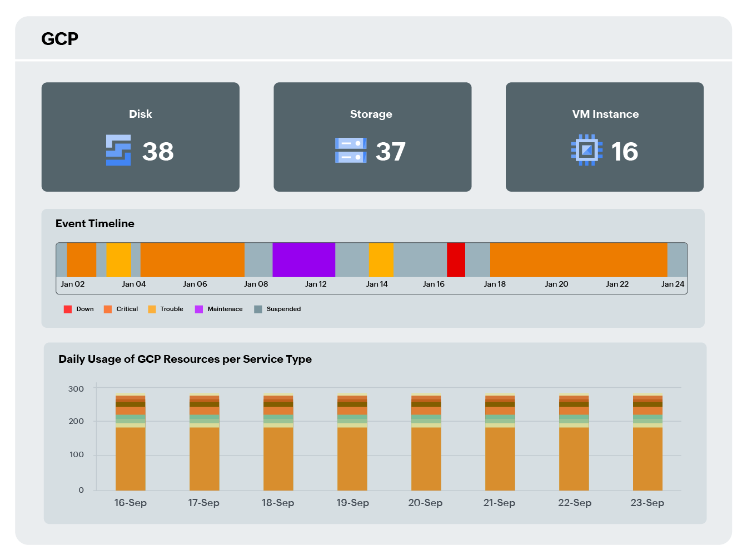
Task: Toggle the Maintenace legend label
Action: (x=225, y=309)
